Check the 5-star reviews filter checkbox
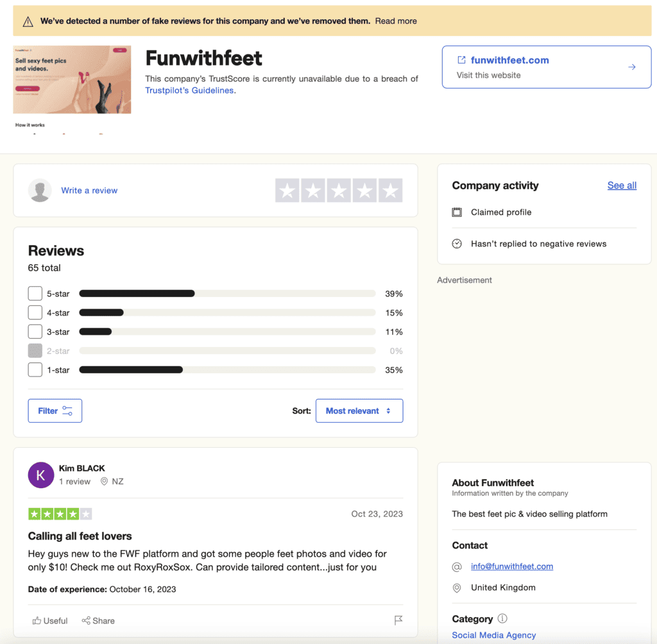 [35, 293]
